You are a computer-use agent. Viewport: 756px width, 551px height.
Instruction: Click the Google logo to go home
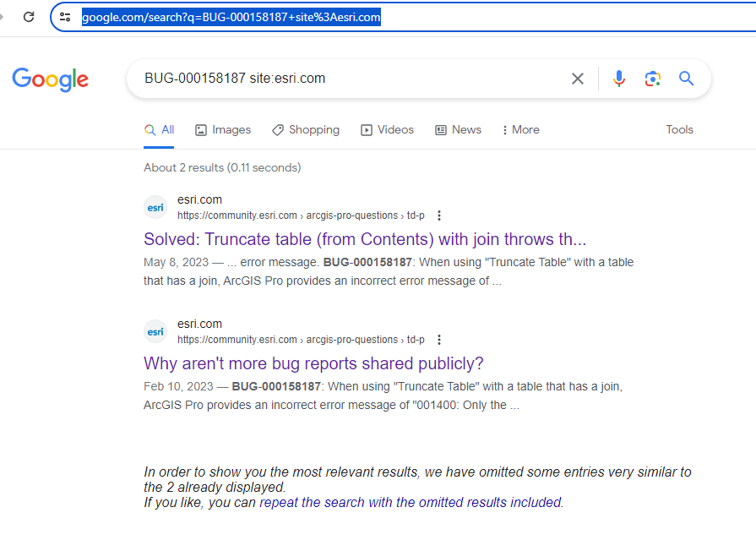50,80
